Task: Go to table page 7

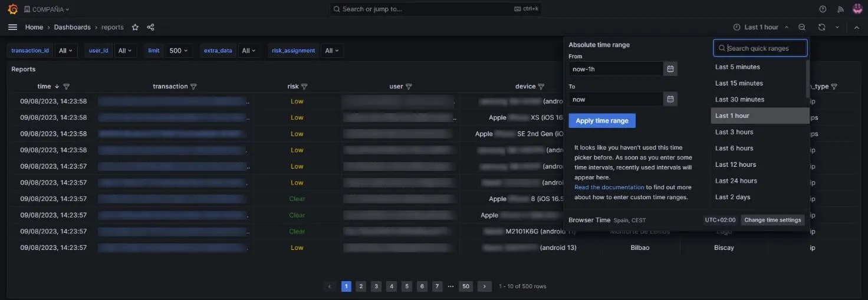Action: point(437,286)
